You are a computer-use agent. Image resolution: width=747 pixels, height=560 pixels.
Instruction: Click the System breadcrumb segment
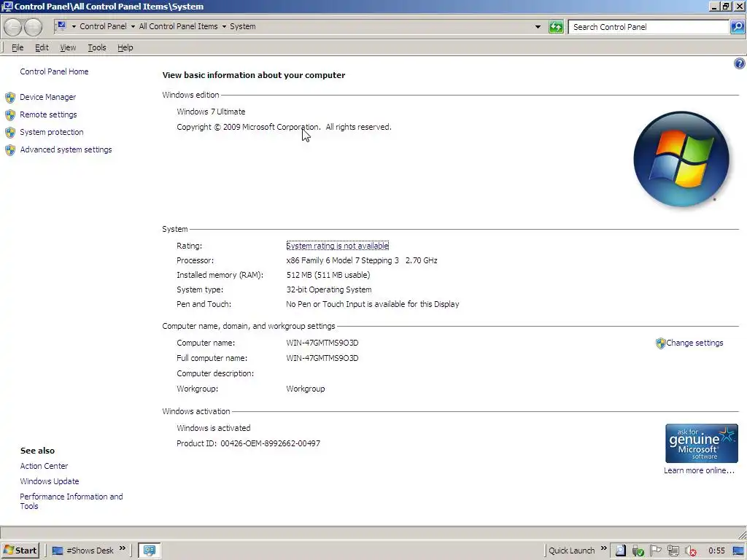(243, 26)
